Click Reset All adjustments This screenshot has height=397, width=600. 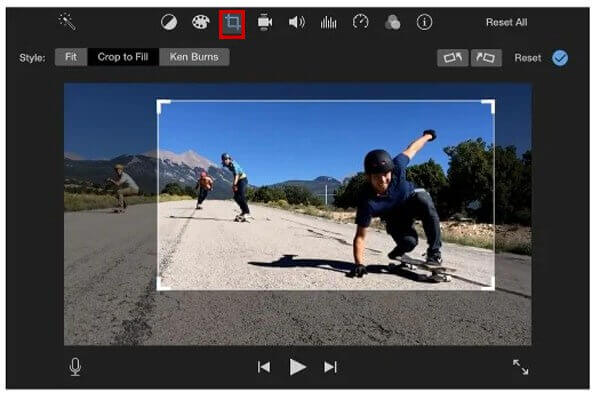coord(506,22)
